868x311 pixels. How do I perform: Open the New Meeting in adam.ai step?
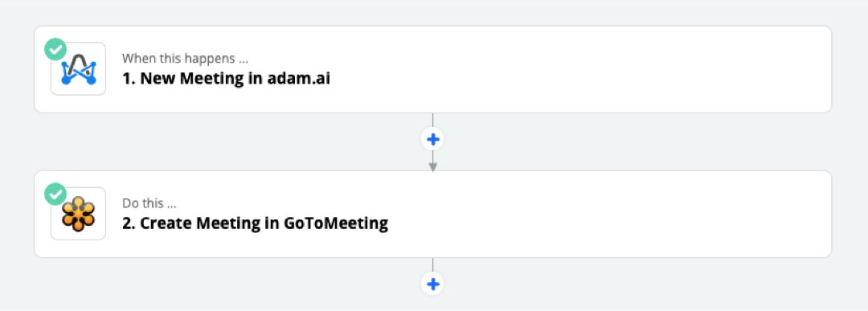[433, 69]
